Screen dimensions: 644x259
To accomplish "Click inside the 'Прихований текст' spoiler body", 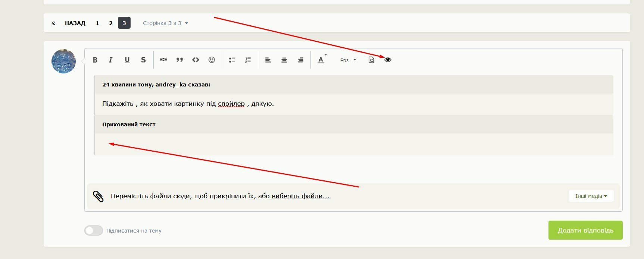I will pyautogui.click(x=354, y=144).
